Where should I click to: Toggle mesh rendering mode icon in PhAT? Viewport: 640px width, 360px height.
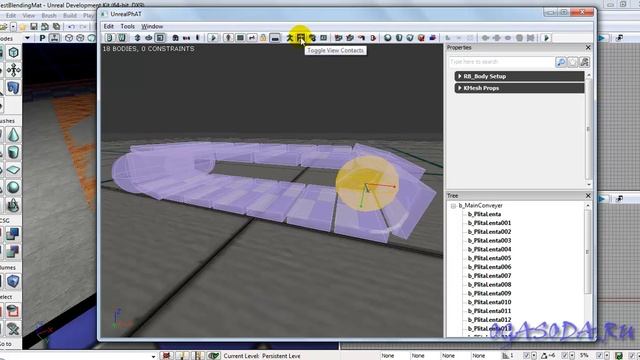pyautogui.click(x=228, y=38)
